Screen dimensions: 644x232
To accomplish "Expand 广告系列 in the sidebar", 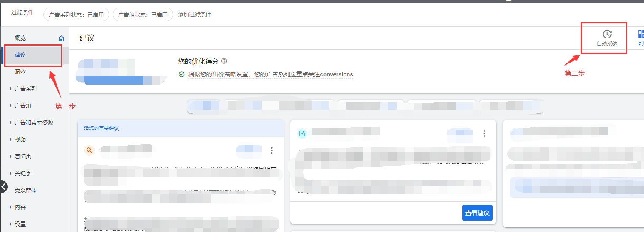I will 25,89.
